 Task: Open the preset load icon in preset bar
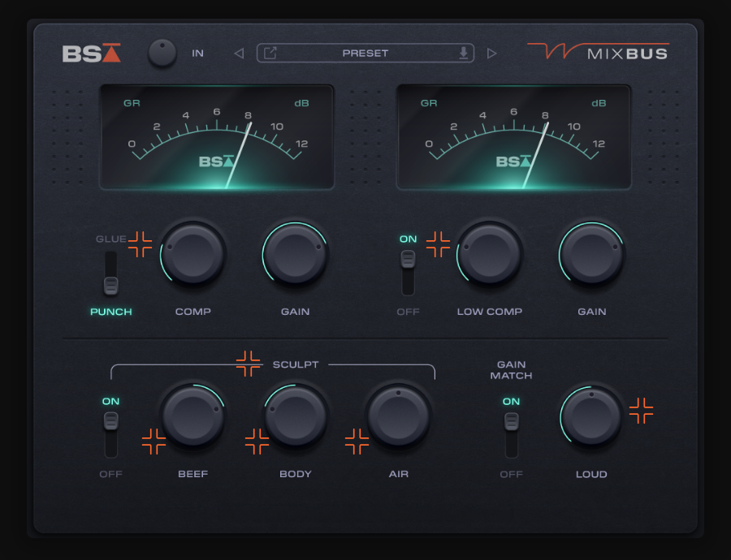pos(270,53)
